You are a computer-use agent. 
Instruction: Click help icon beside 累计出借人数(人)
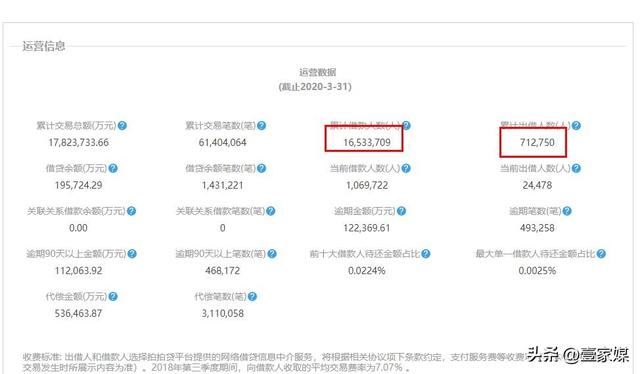pos(576,125)
